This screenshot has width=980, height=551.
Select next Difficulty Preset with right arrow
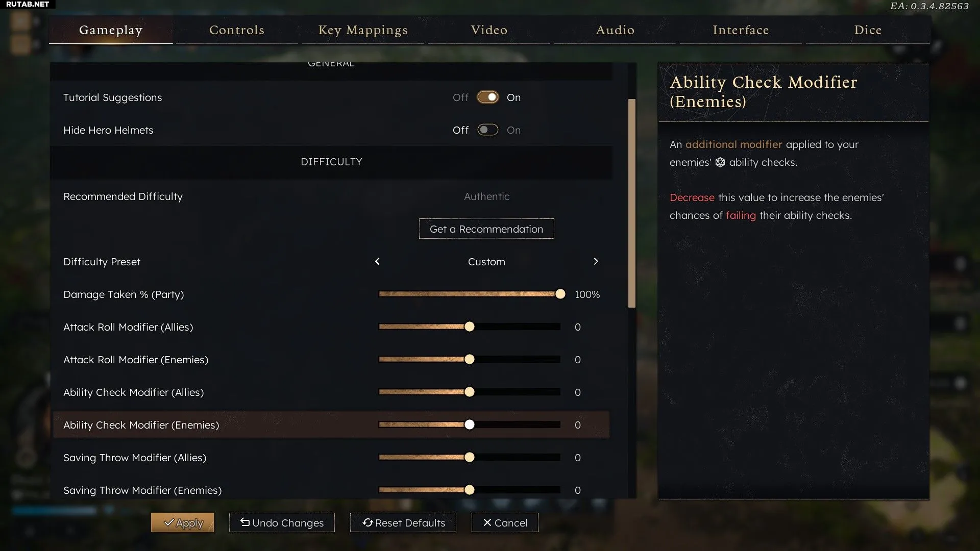[x=596, y=261]
